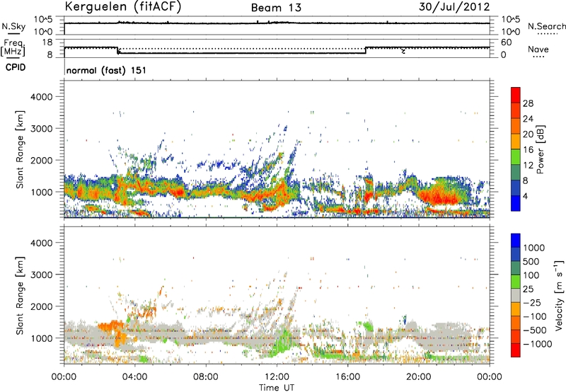Click the "12:00" time axis label
The width and height of the screenshot is (566, 392).
tap(277, 377)
